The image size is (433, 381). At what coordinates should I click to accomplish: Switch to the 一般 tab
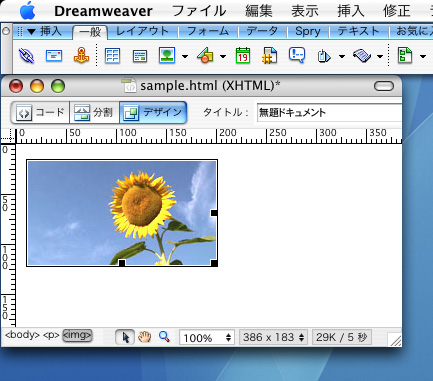tap(90, 32)
